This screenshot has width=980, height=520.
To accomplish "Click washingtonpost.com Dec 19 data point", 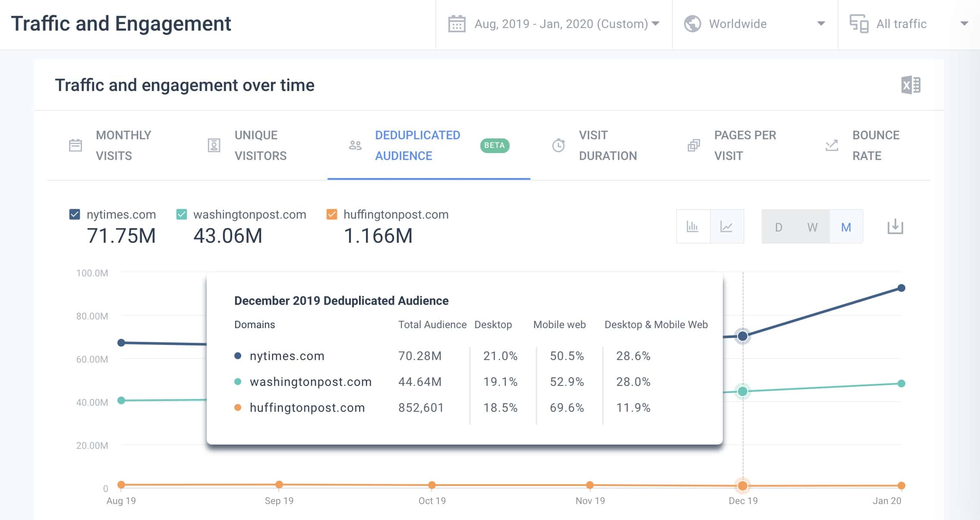I will (x=743, y=392).
